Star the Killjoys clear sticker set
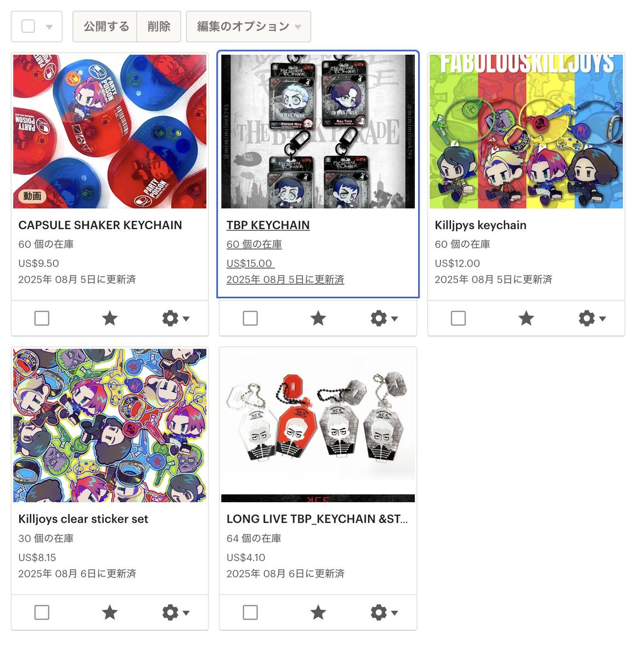644x658 pixels. coord(110,612)
